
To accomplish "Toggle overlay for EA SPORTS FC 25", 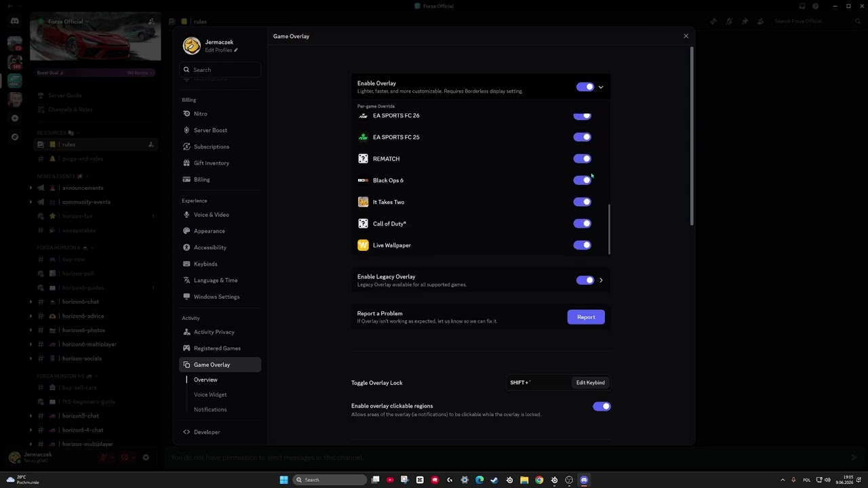I will click(x=582, y=137).
